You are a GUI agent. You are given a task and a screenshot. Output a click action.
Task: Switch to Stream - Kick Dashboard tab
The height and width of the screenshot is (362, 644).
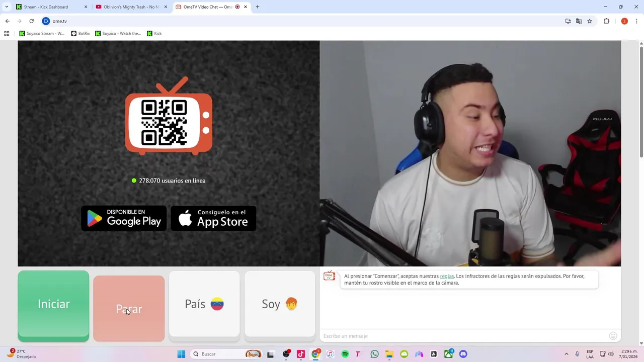click(50, 7)
